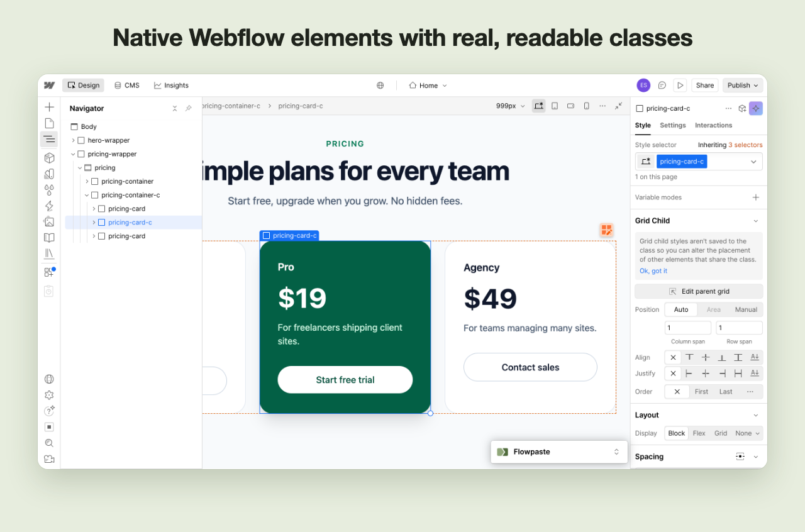Set Order to First
The image size is (805, 532).
pyautogui.click(x=701, y=392)
